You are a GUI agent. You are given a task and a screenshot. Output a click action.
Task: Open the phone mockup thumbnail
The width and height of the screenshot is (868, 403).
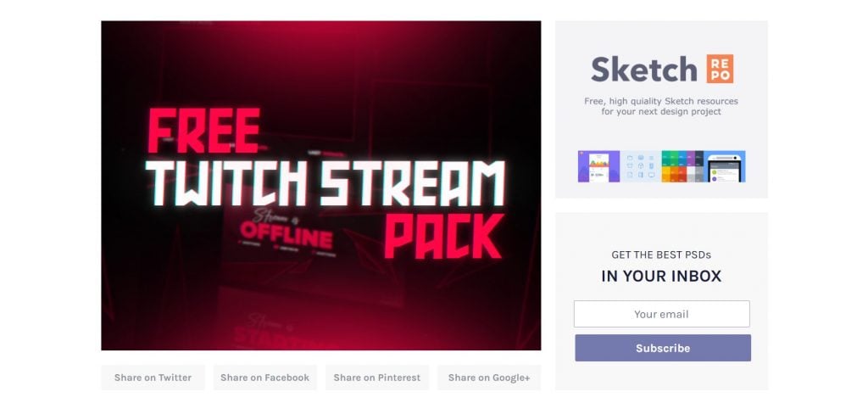click(x=725, y=166)
